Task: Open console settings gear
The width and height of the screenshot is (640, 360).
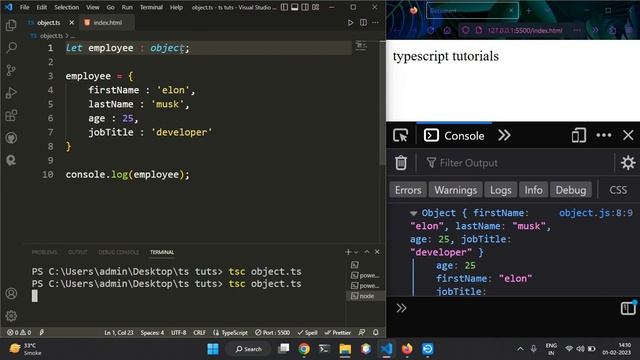Action: (x=628, y=162)
